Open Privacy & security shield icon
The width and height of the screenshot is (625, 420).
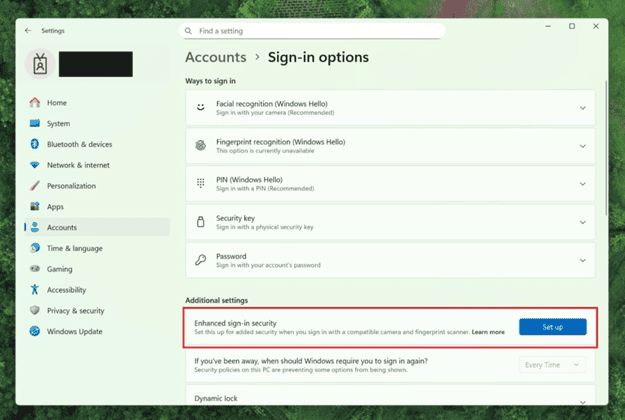(35, 311)
